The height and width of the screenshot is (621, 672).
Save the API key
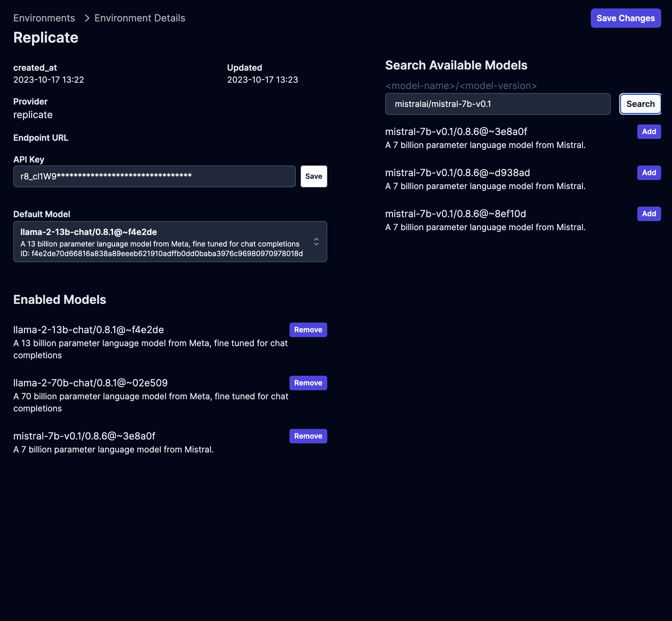pos(313,176)
